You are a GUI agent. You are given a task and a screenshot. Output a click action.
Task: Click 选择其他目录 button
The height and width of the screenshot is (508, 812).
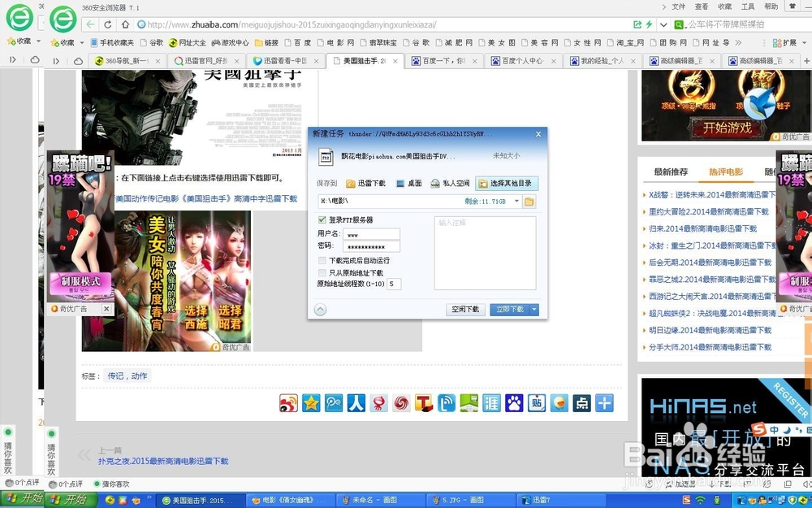tap(507, 184)
